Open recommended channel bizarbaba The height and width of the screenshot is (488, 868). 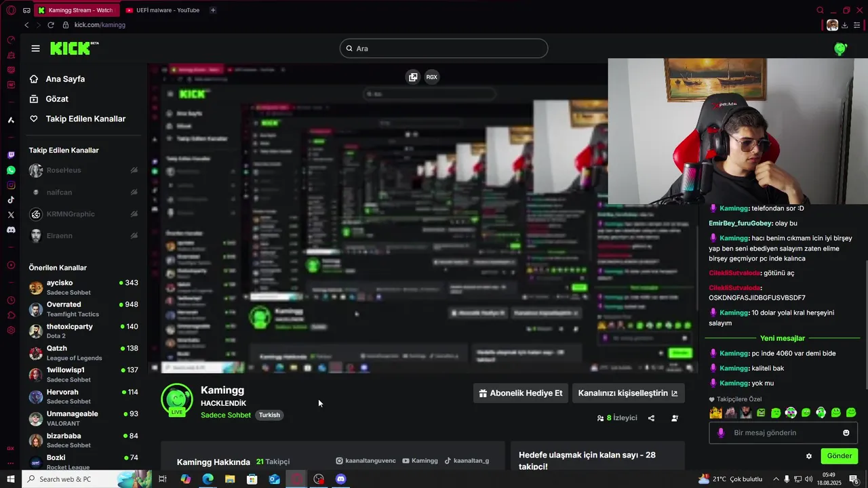[x=83, y=440]
